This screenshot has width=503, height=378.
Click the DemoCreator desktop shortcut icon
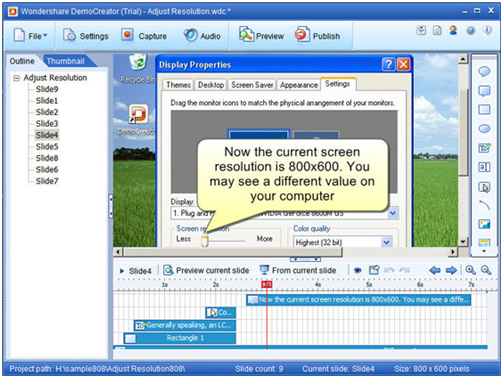coord(138,114)
